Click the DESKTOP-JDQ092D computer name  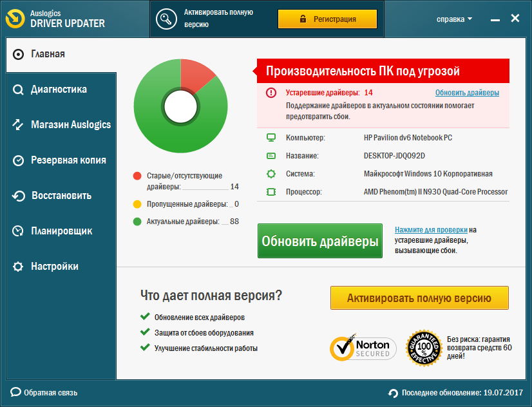[394, 156]
